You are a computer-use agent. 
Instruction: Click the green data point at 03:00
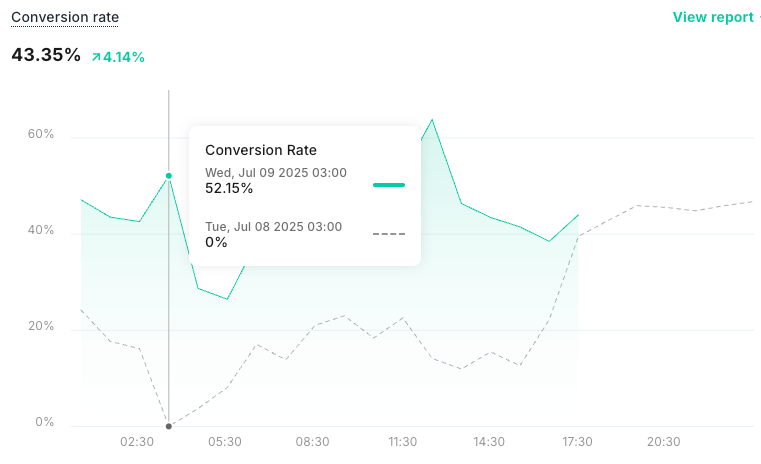pos(169,176)
